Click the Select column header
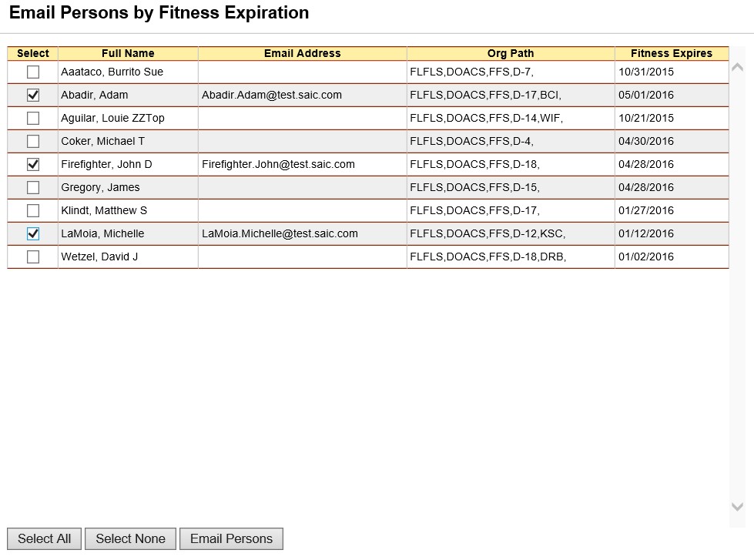The height and width of the screenshot is (560, 754). [32, 53]
